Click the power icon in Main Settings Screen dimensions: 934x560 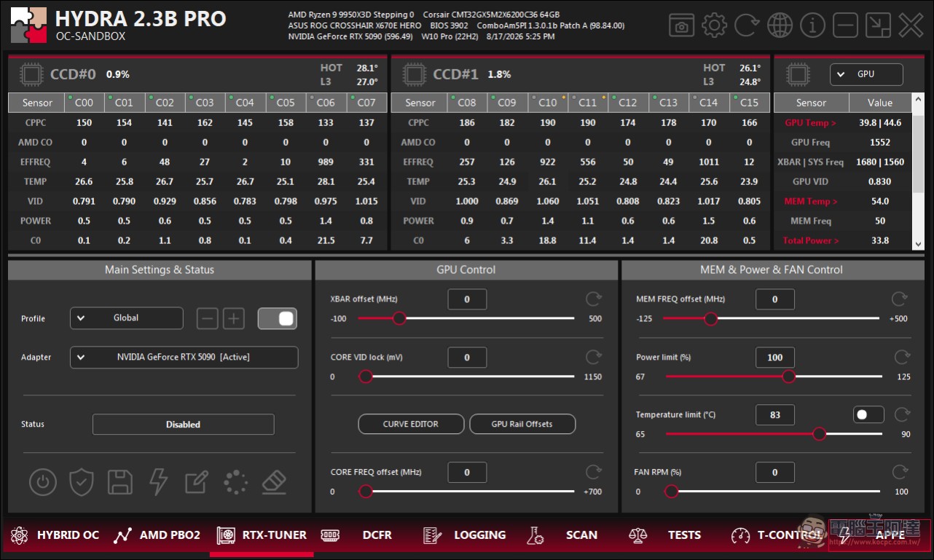(x=43, y=481)
